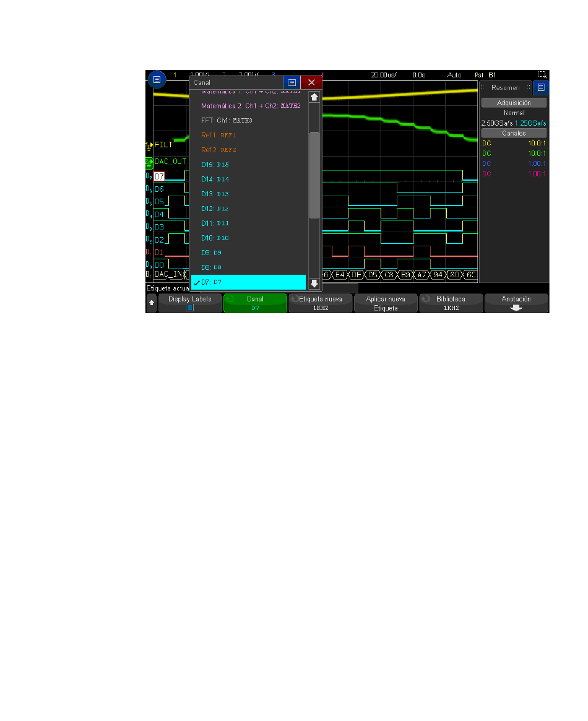
Task: Expand the Anotación softkey submenu
Action: click(516, 303)
